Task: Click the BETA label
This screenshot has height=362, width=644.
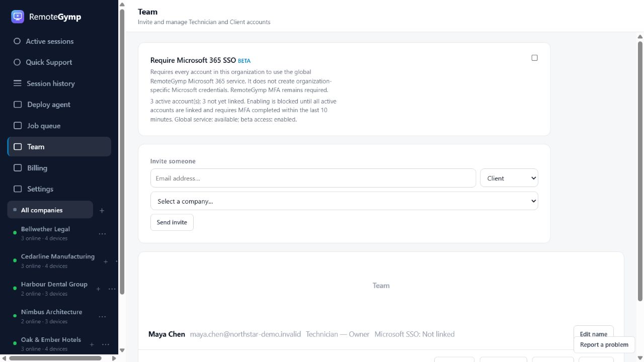Action: (244, 61)
